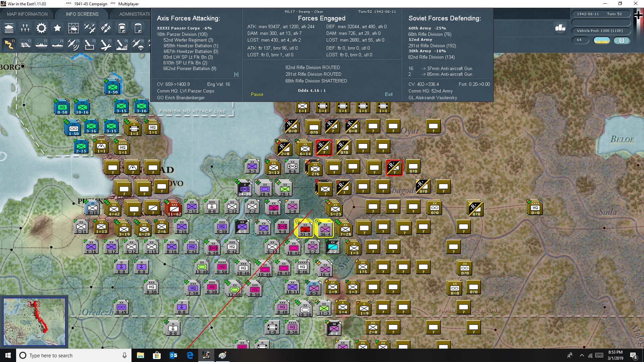Screen dimensions: 644x362
Task: Click Exit in the combat report
Action: pos(389,95)
